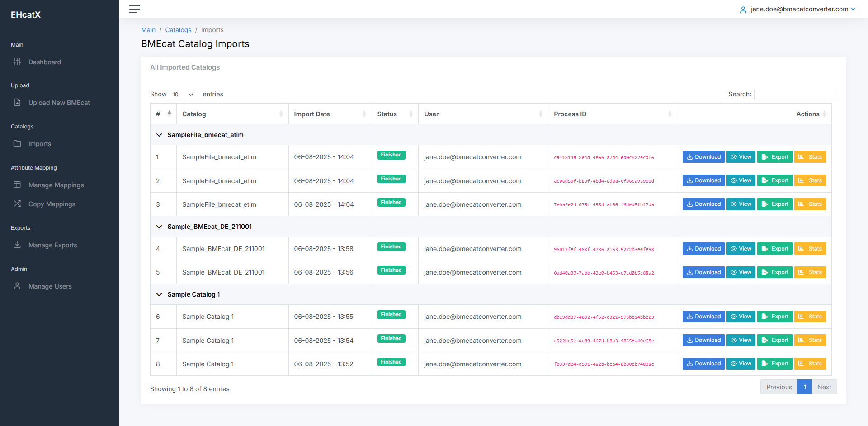
Task: Click process ID starting 96012fef
Action: 604,250
